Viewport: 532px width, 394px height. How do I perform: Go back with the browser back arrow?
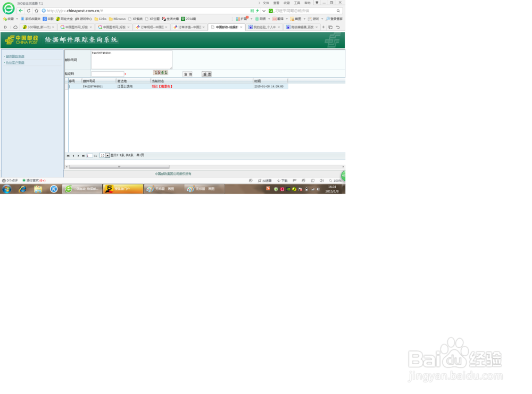point(21,11)
